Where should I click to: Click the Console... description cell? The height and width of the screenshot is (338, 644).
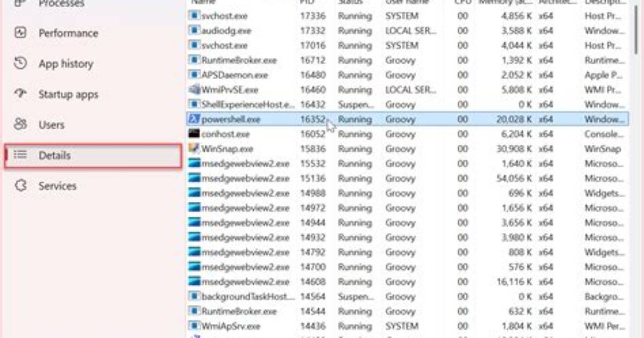click(604, 135)
